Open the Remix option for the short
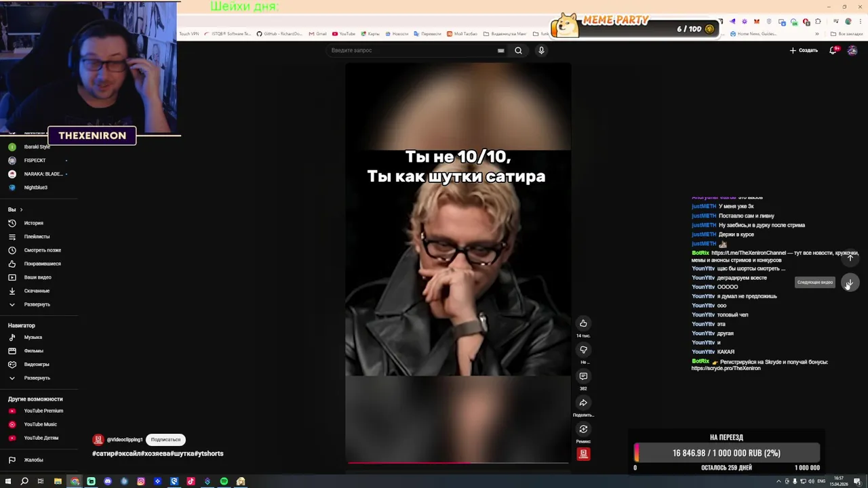868x488 pixels. 583,429
